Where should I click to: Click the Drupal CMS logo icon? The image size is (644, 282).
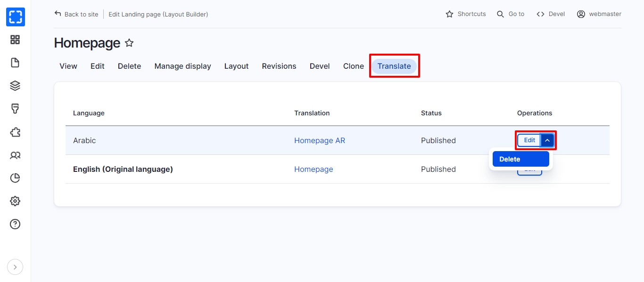[x=15, y=17]
